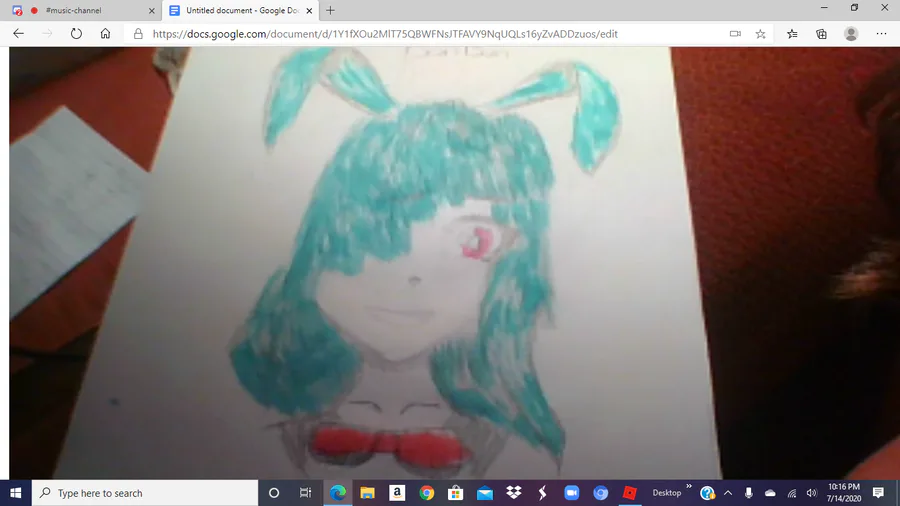
Task: Close the #music-channel tab
Action: 152,10
